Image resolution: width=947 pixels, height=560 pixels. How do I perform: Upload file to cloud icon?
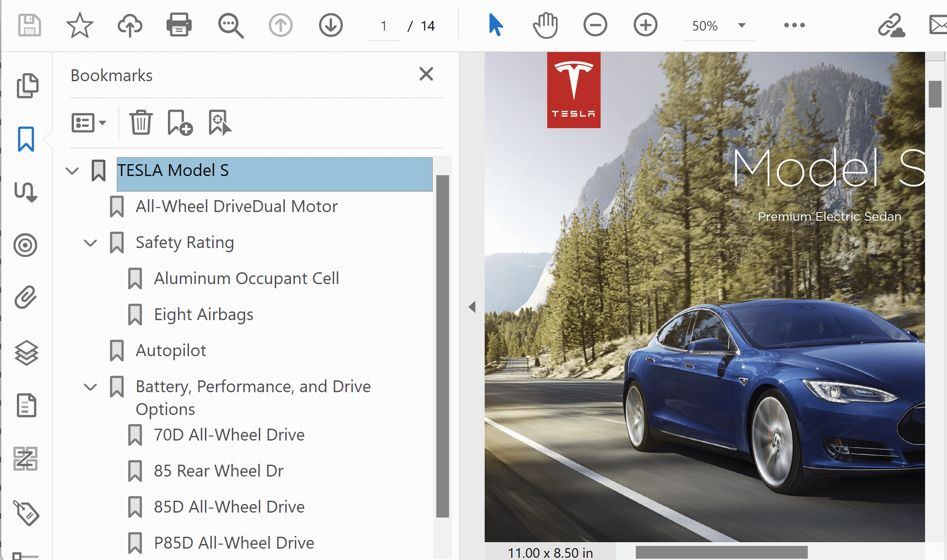[130, 25]
